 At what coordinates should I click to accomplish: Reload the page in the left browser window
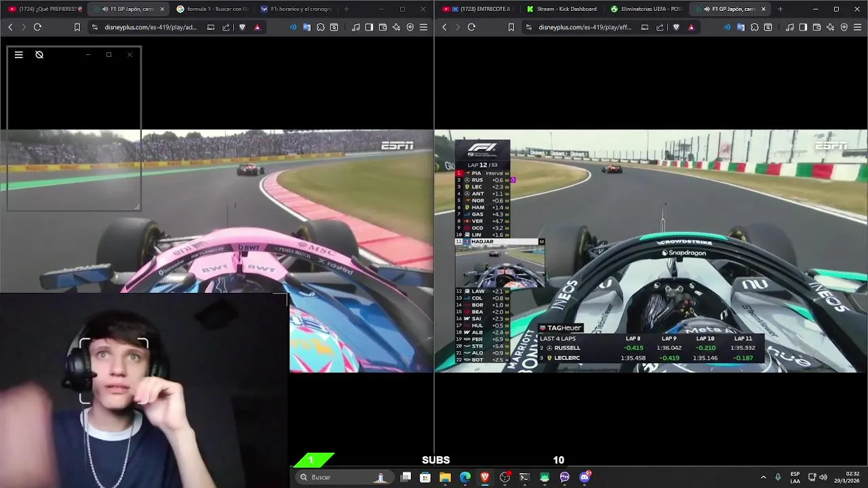(x=37, y=27)
